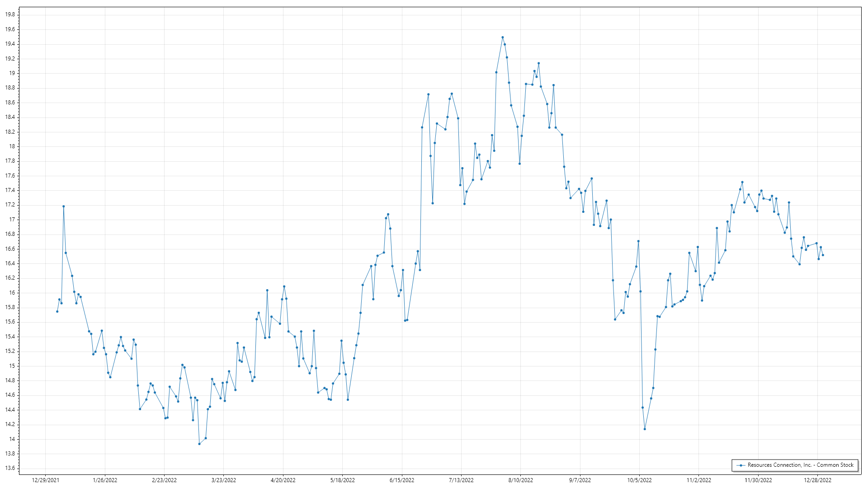The image size is (868, 488).
Task: Click the 10/5/2022 x-axis date label
Action: coord(639,480)
